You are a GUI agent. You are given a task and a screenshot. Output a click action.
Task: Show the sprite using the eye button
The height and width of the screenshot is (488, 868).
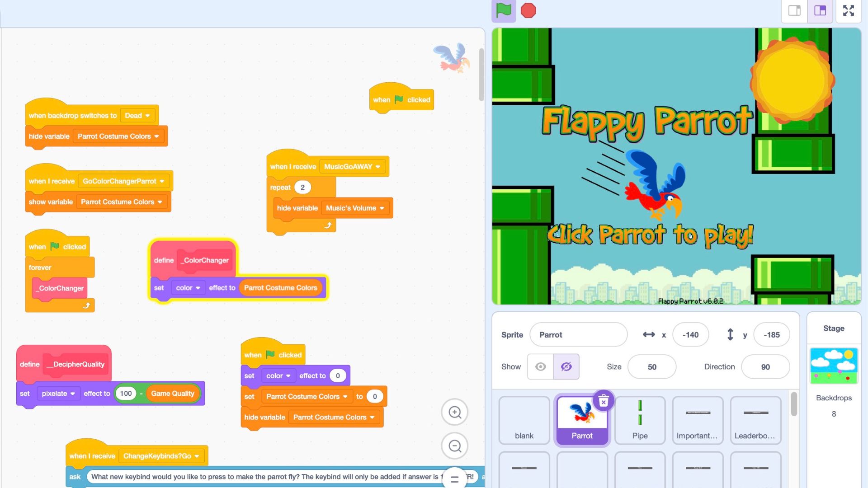[x=540, y=366]
